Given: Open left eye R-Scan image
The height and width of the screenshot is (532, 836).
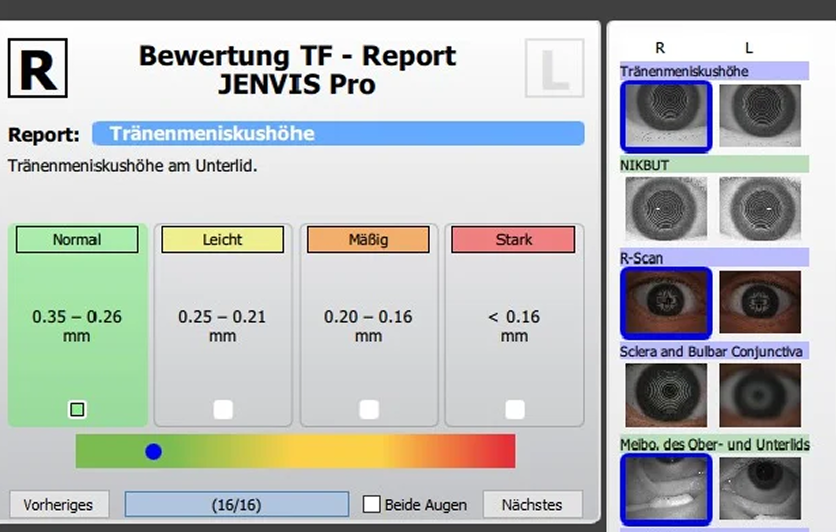Looking at the screenshot, I should pyautogui.click(x=760, y=302).
